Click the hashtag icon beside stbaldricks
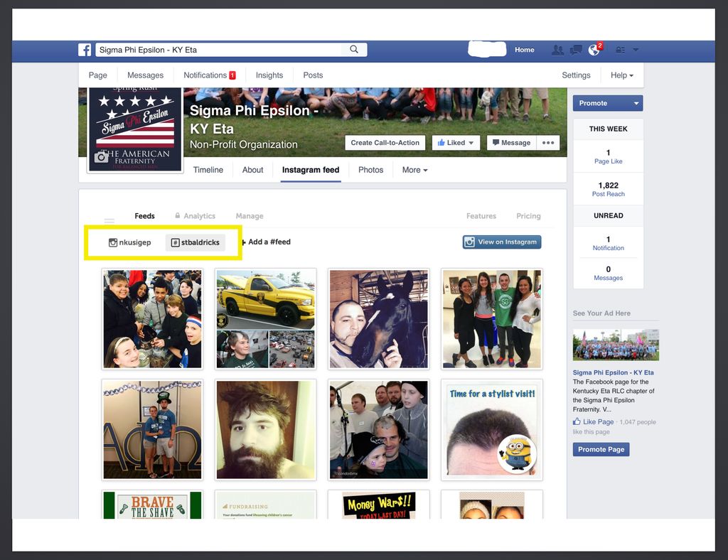 pos(175,242)
